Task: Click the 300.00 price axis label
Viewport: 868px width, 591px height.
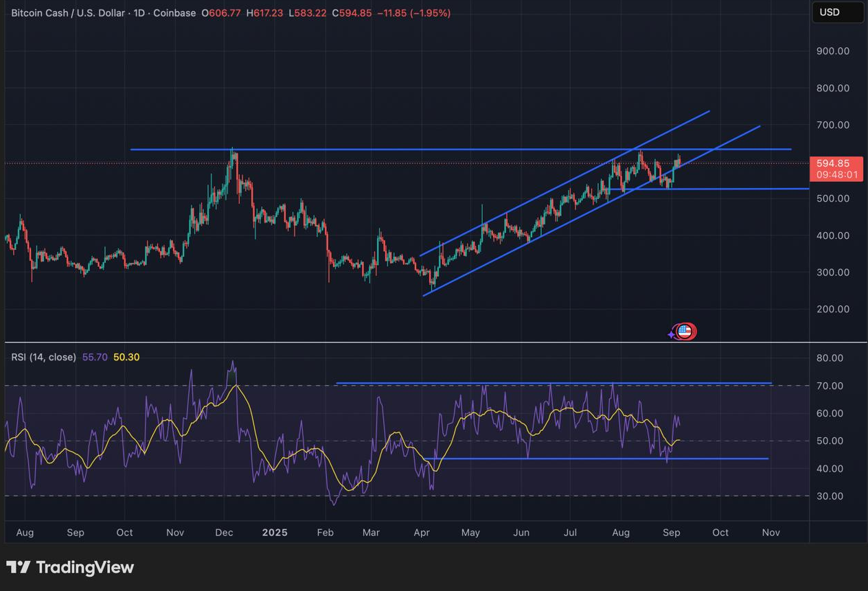Action: click(832, 272)
